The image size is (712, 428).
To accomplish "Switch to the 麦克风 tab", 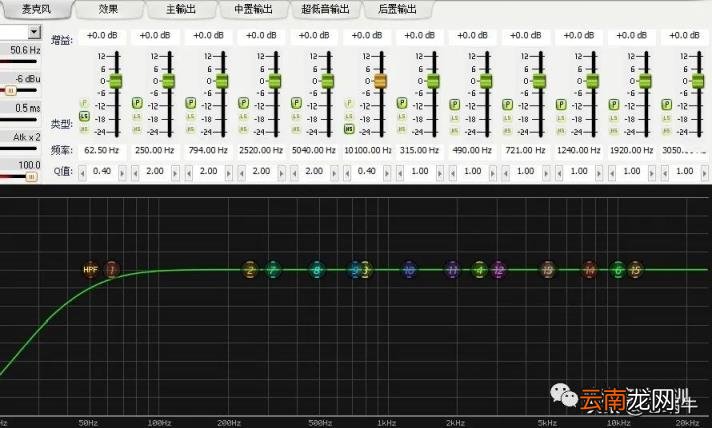I will (x=36, y=9).
